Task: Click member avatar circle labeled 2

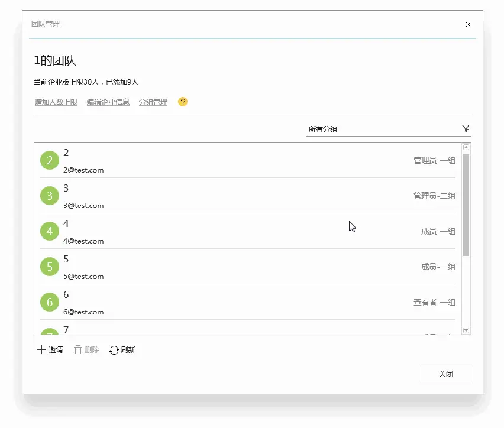Action: coord(49,160)
